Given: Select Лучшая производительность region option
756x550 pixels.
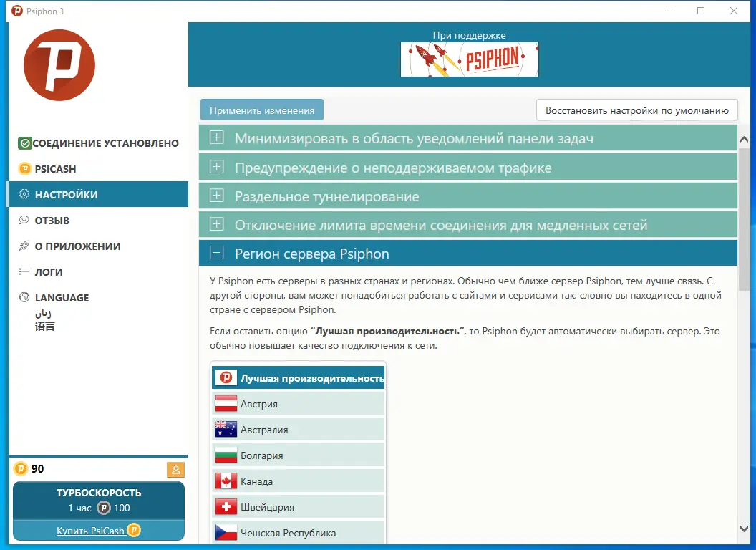Looking at the screenshot, I should [x=299, y=377].
